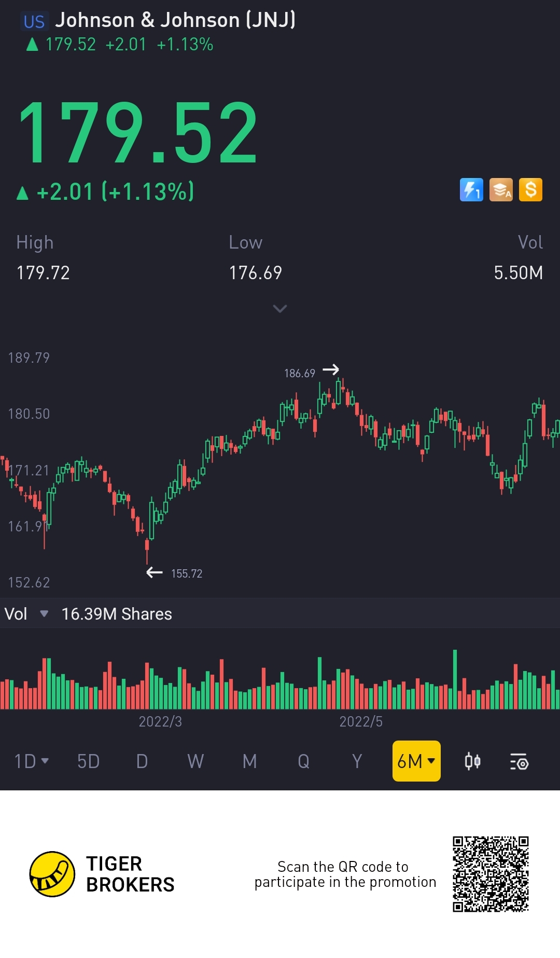Switch to the 5D chart tab

coord(88,761)
